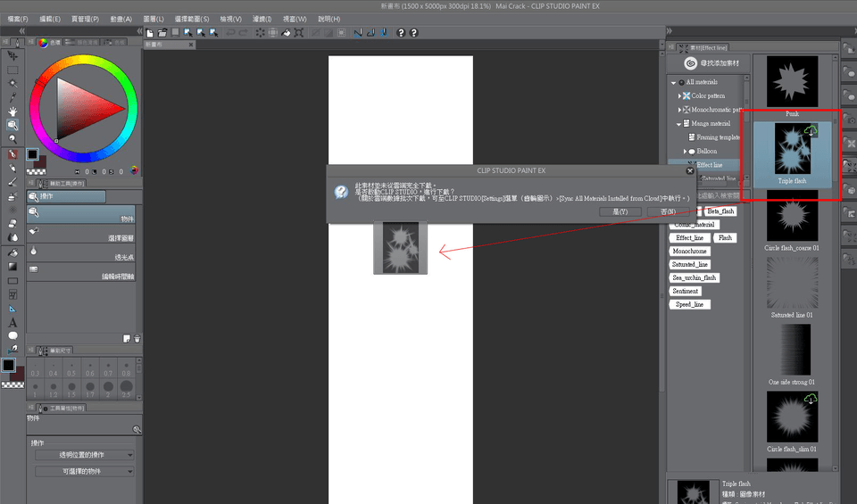Expand the Color pattern tree node
This screenshot has height=504, width=857.
(x=679, y=95)
